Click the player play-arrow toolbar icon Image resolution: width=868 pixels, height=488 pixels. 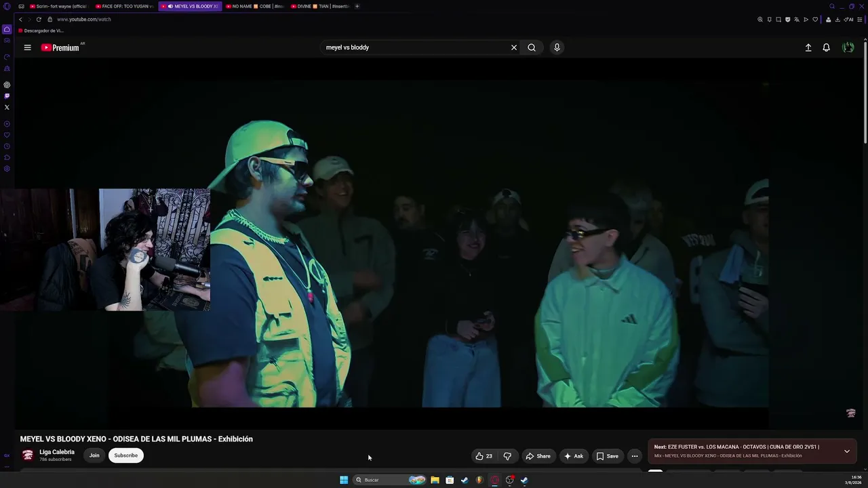tap(806, 20)
